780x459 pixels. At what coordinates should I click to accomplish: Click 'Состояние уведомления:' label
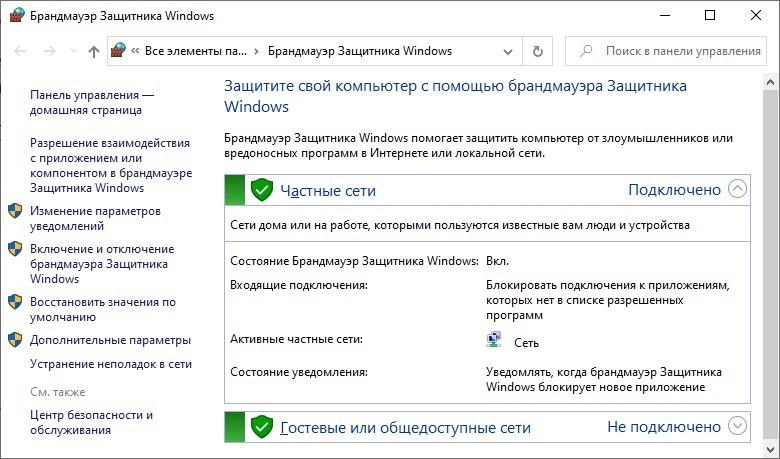tap(299, 372)
